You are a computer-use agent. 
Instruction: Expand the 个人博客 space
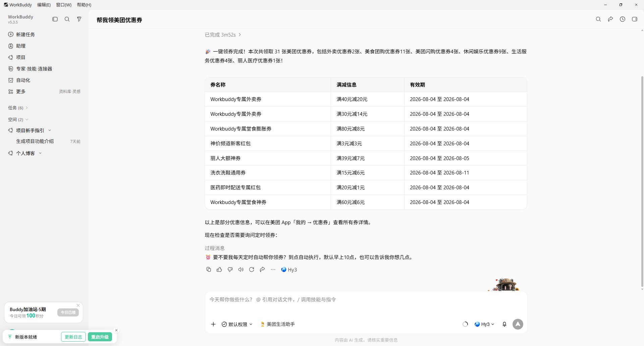tap(40, 153)
